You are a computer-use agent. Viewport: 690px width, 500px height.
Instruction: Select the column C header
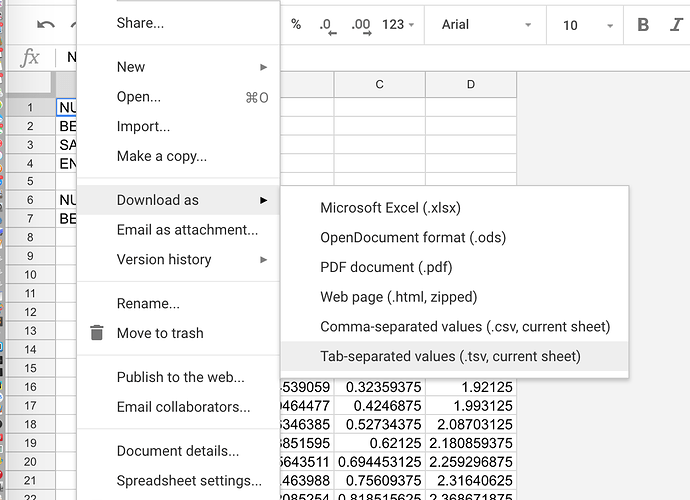[x=379, y=85]
